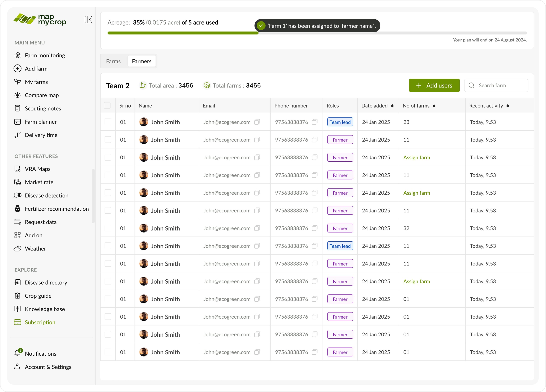
Task: Open Disease detection in sidebar
Action: pyautogui.click(x=46, y=195)
